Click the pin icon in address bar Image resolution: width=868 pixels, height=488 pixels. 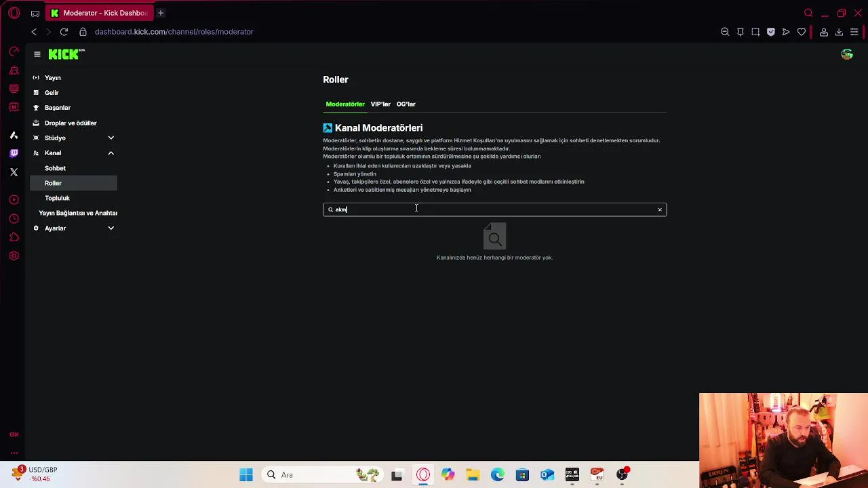(740, 32)
